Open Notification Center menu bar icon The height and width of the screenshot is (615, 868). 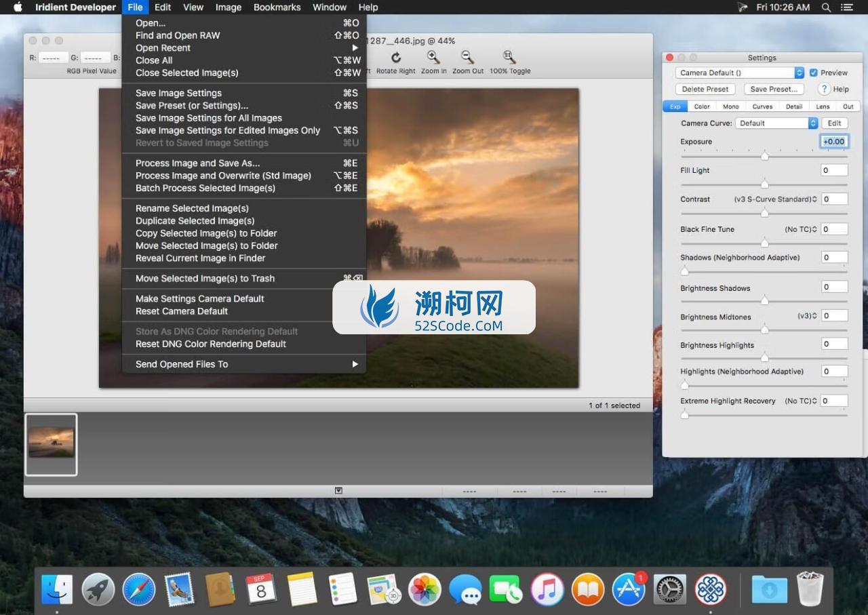click(847, 7)
